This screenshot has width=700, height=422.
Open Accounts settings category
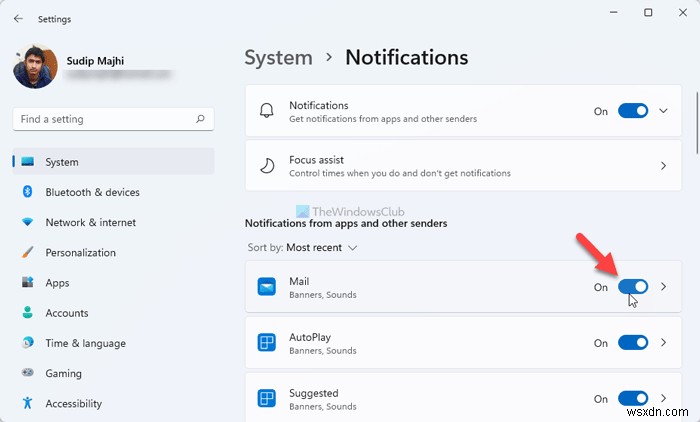[114, 313]
